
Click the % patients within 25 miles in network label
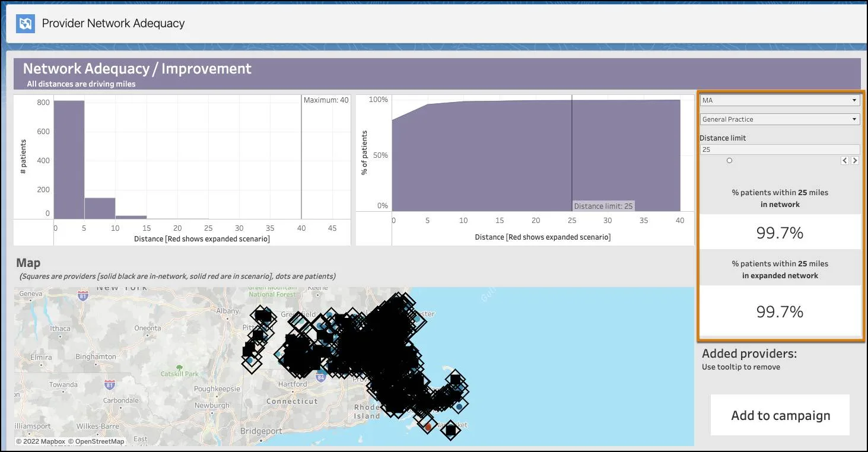point(780,198)
